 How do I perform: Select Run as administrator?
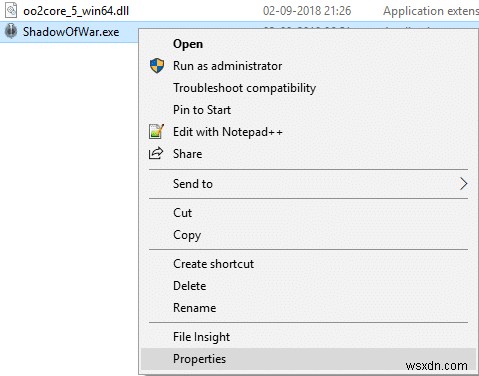tap(308, 66)
